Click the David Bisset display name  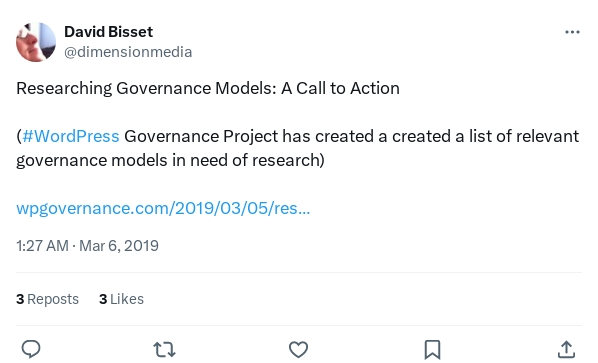(108, 32)
